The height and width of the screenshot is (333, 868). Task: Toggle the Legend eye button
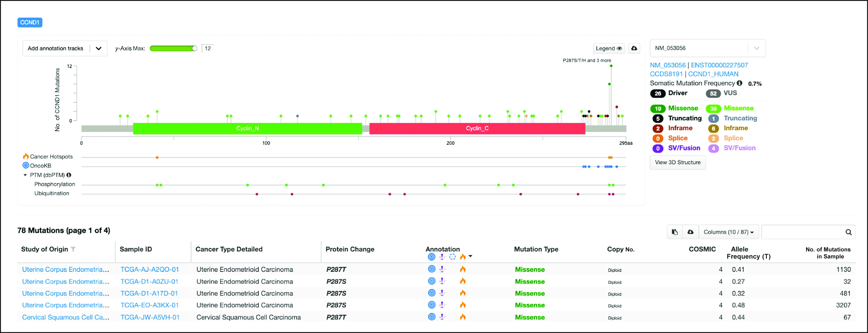[x=609, y=48]
